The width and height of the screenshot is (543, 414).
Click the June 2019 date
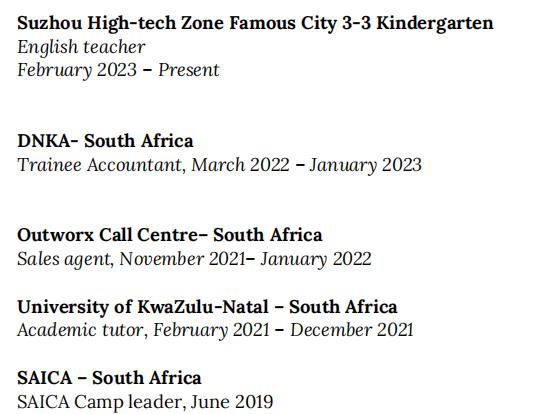coord(232,402)
